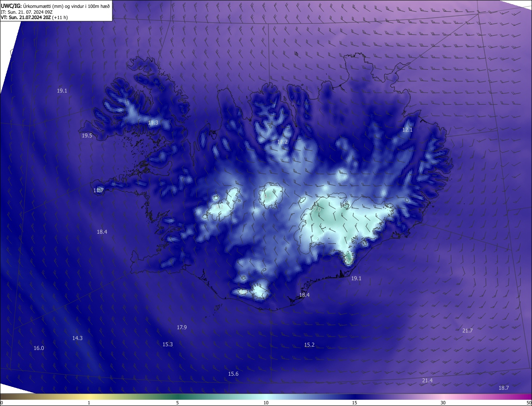Click the 21.7 value in the southeast ocean
Screen dimensions: 532x406
467,330
